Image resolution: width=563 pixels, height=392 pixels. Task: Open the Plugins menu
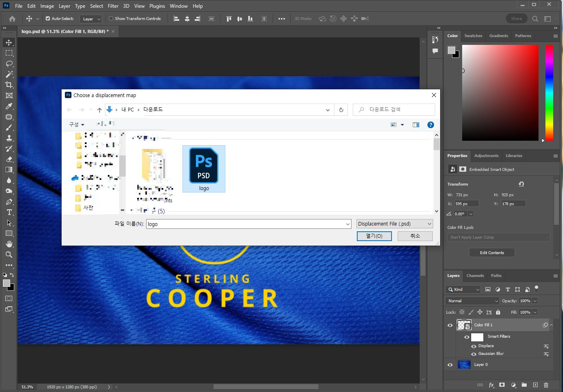[x=157, y=6]
